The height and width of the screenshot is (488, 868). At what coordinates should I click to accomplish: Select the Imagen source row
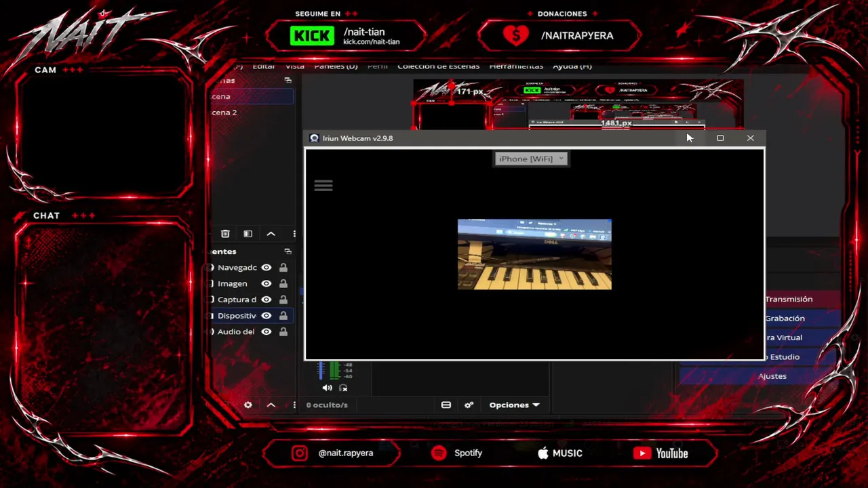[x=252, y=283]
